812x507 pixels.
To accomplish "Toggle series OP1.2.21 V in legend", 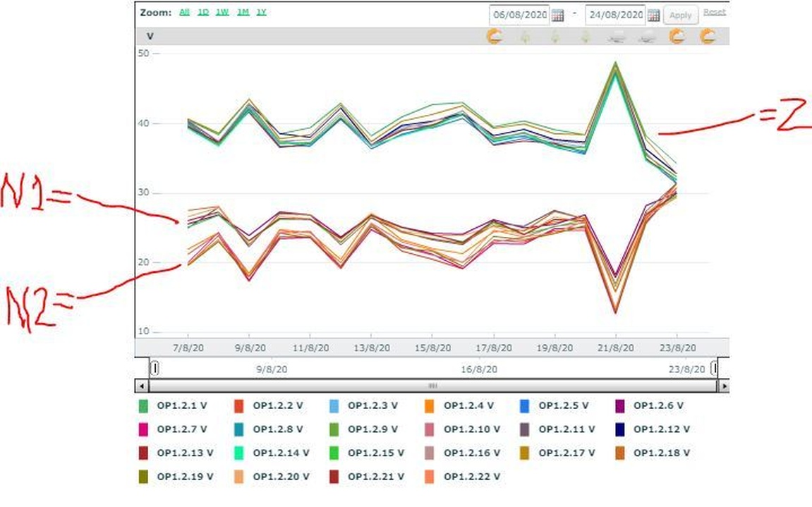I will point(367,477).
